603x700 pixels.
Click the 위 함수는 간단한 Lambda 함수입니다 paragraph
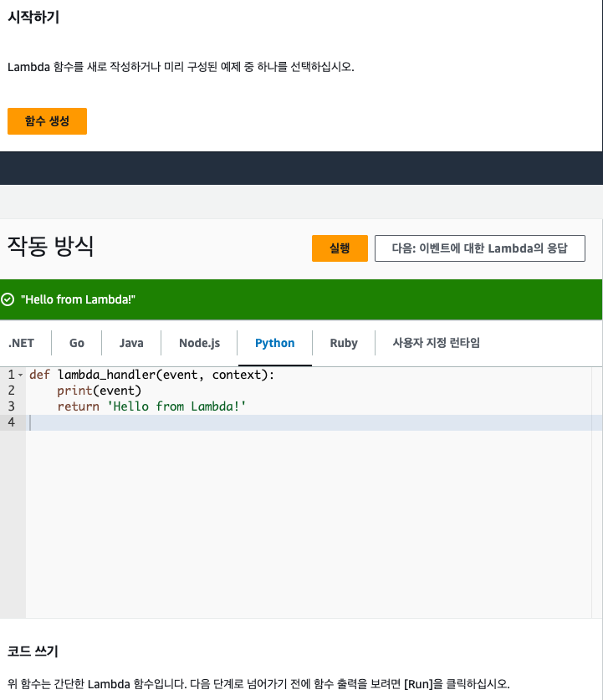pyautogui.click(x=258, y=684)
